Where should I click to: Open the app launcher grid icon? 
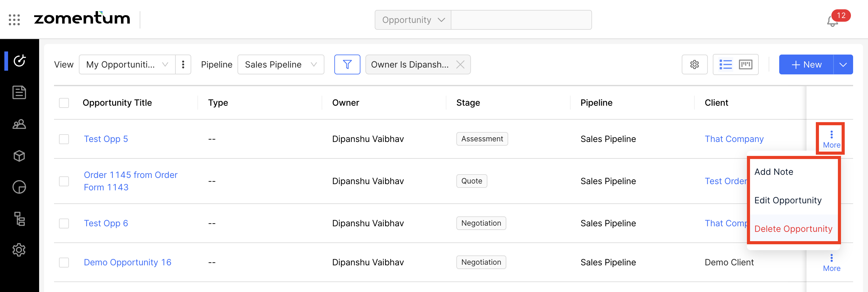(x=14, y=20)
